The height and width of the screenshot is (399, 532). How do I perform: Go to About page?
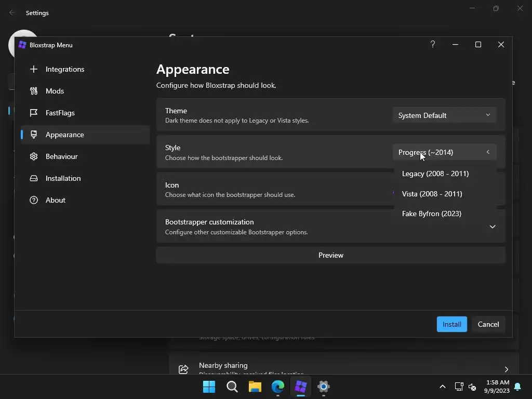pos(85,200)
